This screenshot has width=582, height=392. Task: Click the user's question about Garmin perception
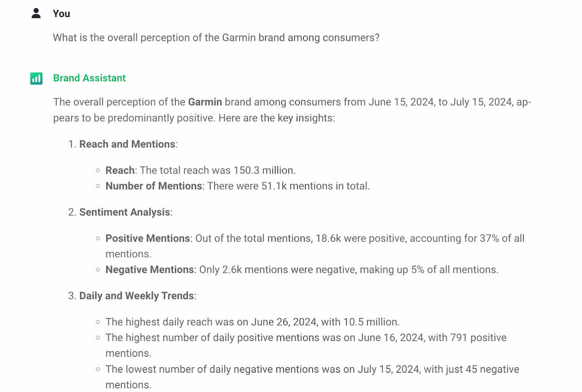pos(216,37)
